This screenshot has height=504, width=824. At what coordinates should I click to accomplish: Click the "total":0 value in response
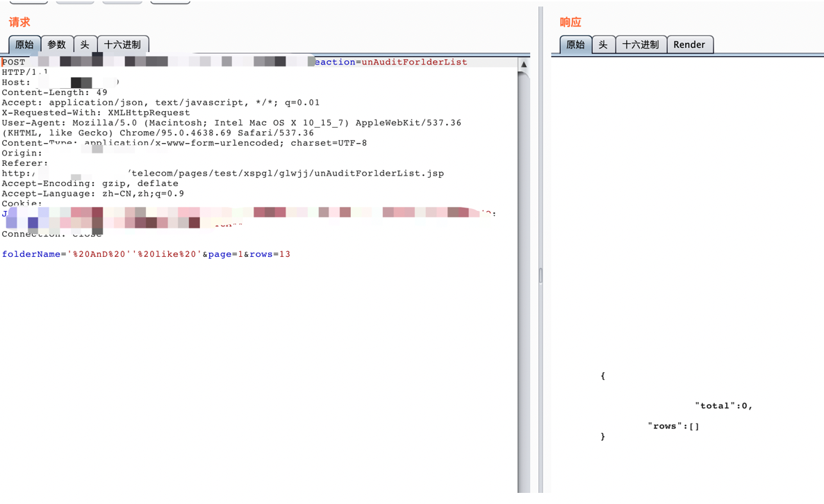tap(723, 406)
